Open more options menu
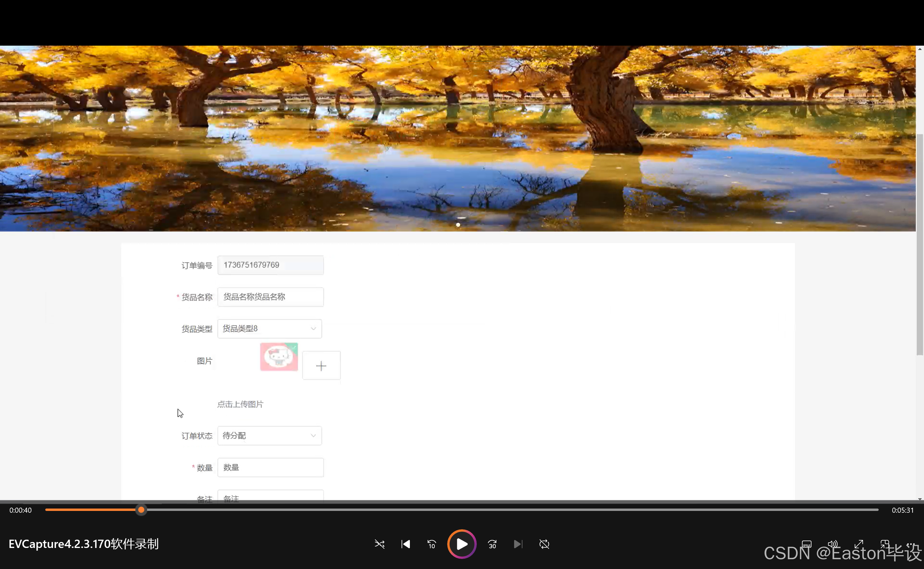 [x=910, y=544]
